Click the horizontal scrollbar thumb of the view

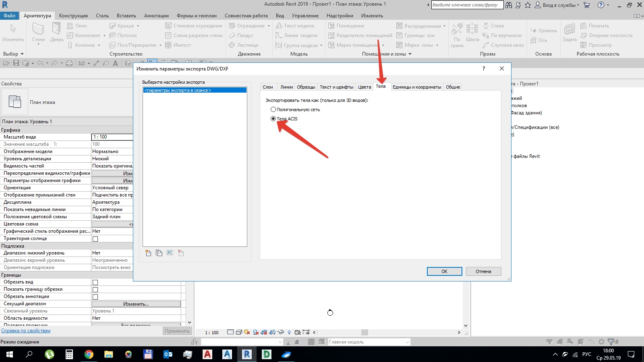tap(364, 332)
